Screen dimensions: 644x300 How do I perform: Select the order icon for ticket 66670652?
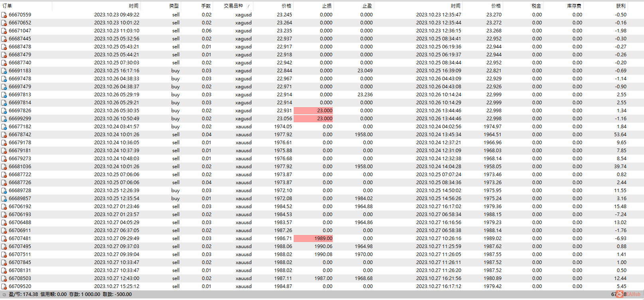[x=4, y=23]
